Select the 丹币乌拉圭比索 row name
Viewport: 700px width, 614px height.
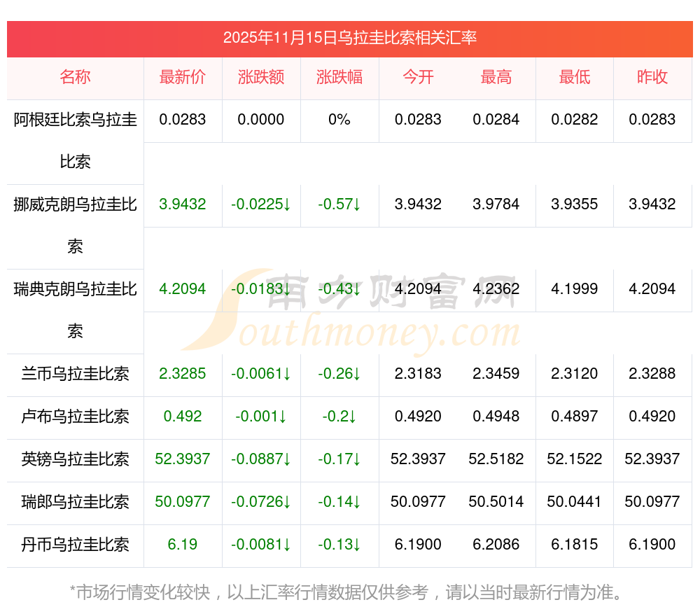tap(75, 545)
